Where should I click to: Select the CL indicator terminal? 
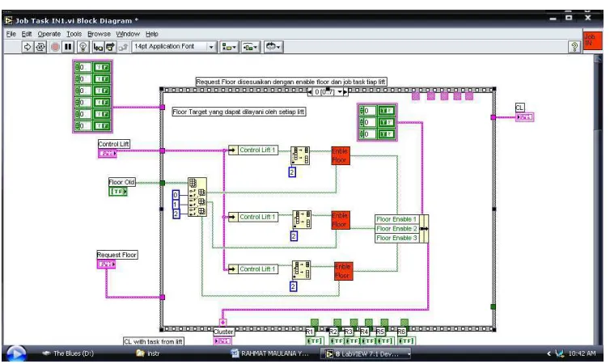click(524, 117)
